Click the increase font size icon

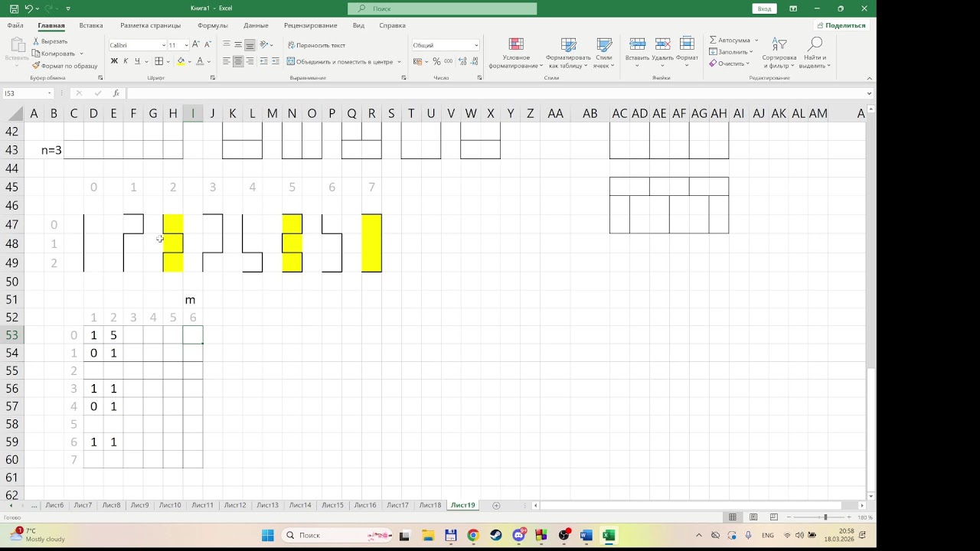196,45
